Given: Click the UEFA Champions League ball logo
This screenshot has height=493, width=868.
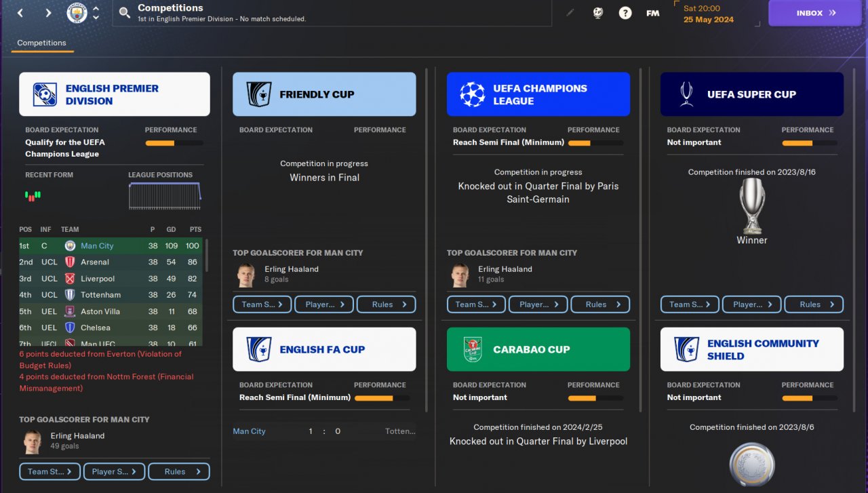Looking at the screenshot, I should click(473, 94).
